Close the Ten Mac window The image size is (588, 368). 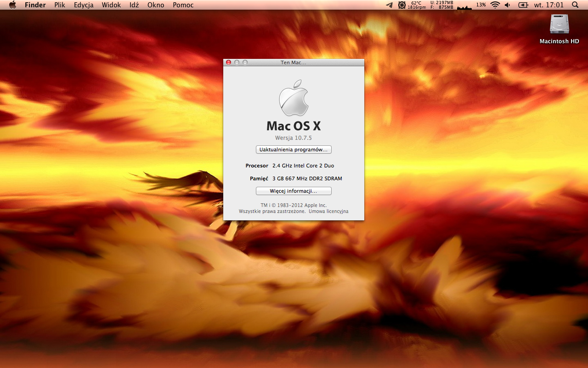[229, 63]
